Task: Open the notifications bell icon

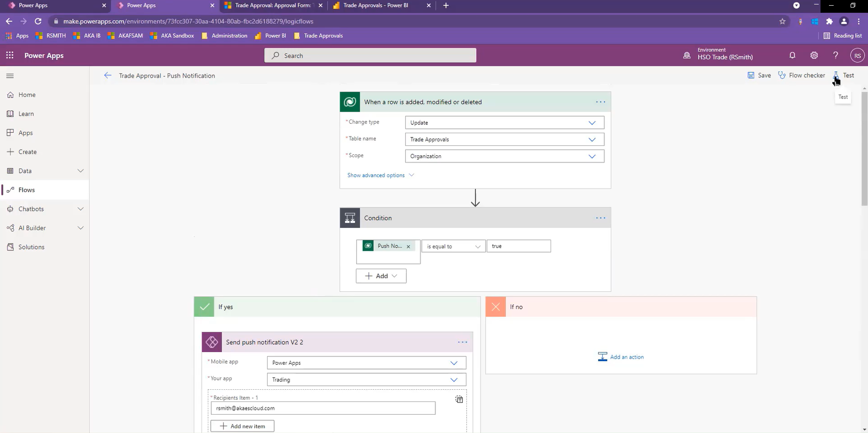Action: click(792, 56)
